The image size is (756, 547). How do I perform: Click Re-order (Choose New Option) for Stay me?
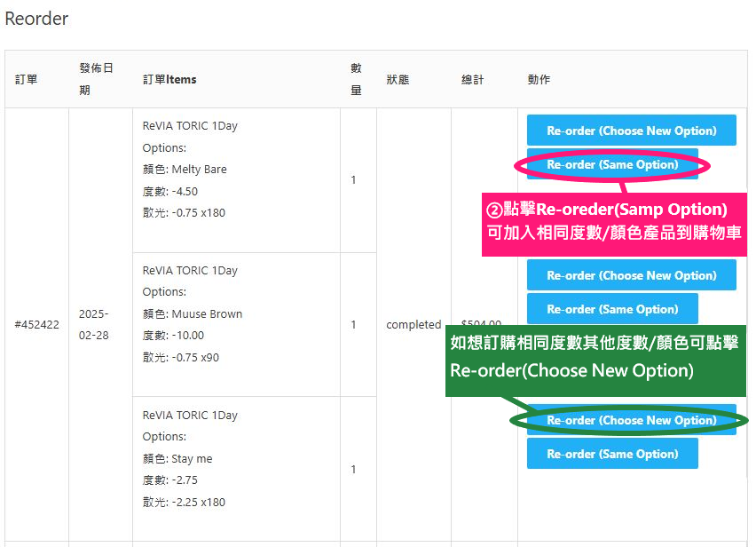click(631, 420)
